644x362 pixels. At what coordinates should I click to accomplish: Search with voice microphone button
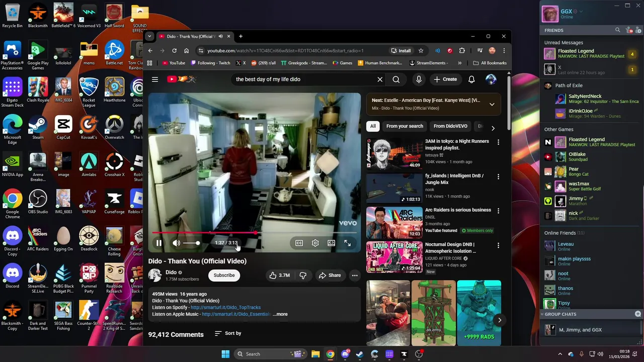(419, 79)
